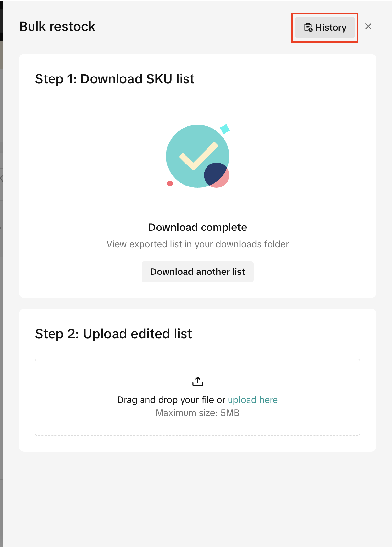The height and width of the screenshot is (547, 392).
Task: Click the View exported list hint text
Action: pyautogui.click(x=198, y=244)
